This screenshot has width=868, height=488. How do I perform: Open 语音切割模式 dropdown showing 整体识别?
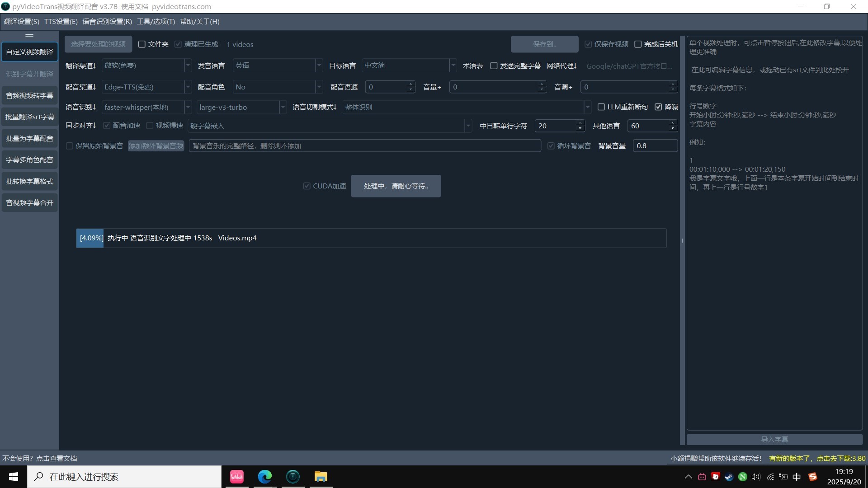coord(467,107)
